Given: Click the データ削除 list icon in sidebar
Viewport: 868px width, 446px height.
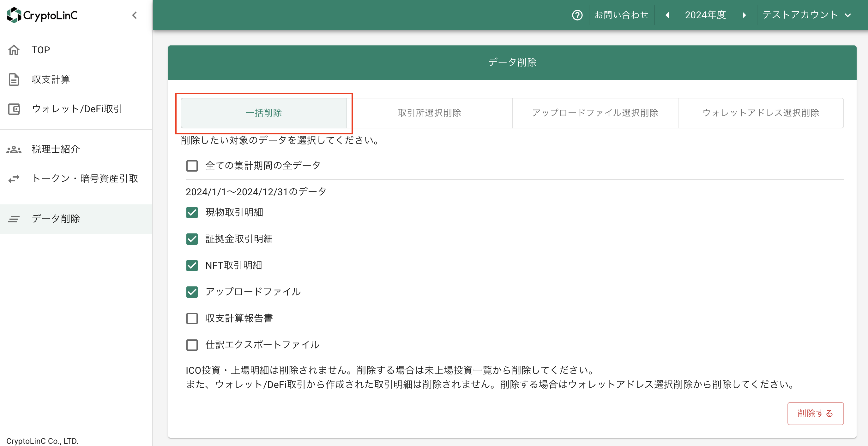Looking at the screenshot, I should coord(14,219).
